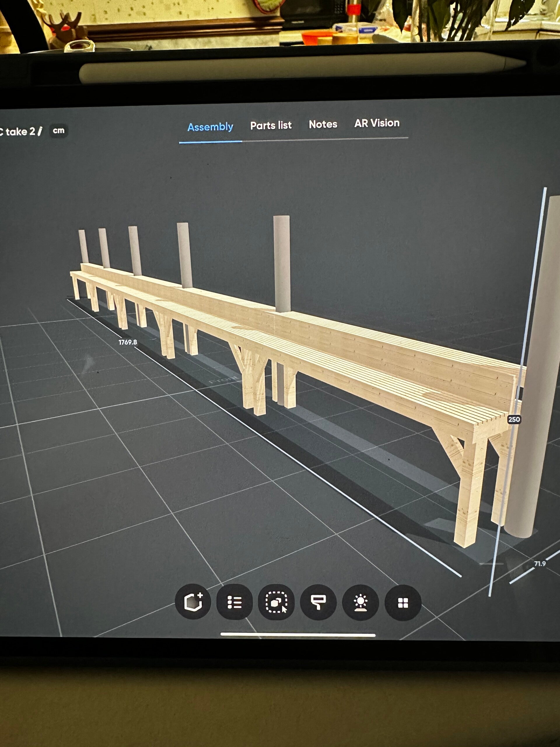Screen dimensions: 560x747
Task: Click the 71.9 depth dimension label
Action: (540, 563)
